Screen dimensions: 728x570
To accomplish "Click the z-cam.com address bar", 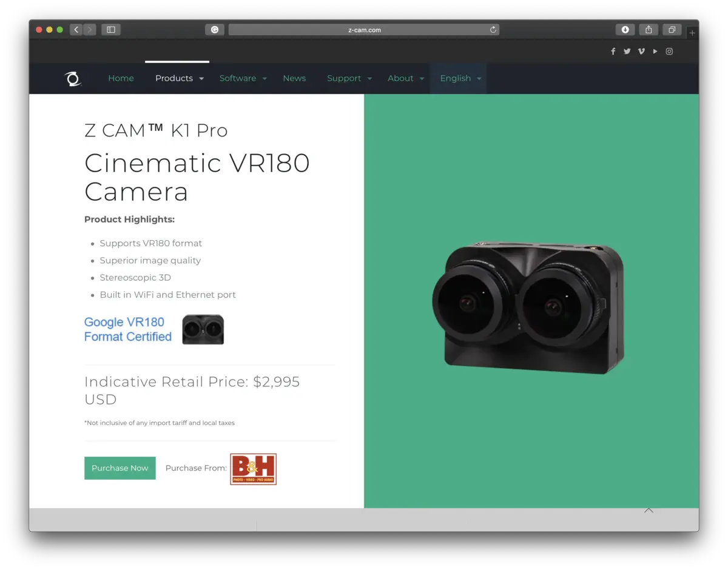I will tap(364, 30).
